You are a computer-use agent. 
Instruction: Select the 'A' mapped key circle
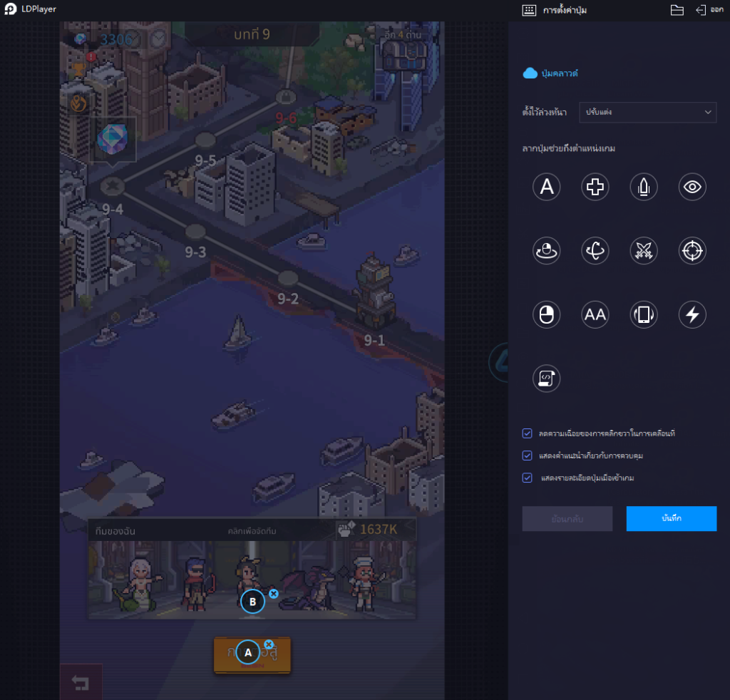click(248, 652)
